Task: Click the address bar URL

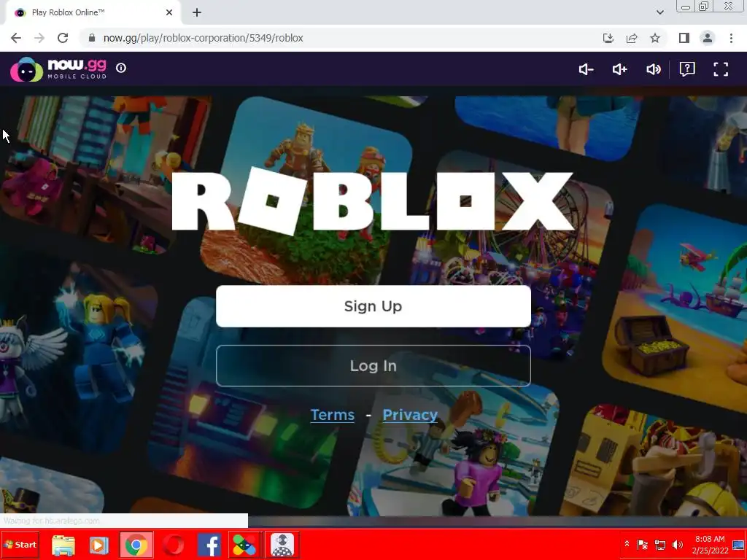Action: coord(203,38)
